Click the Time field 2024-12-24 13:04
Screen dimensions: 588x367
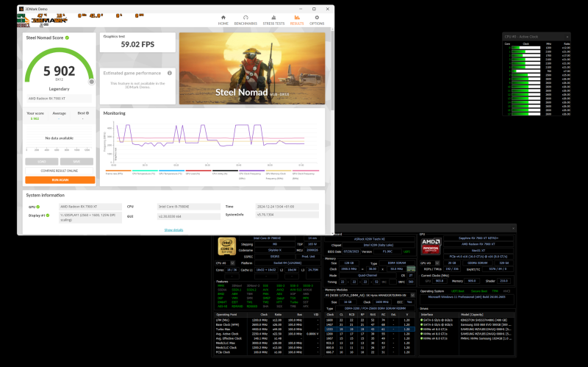pyautogui.click(x=287, y=207)
